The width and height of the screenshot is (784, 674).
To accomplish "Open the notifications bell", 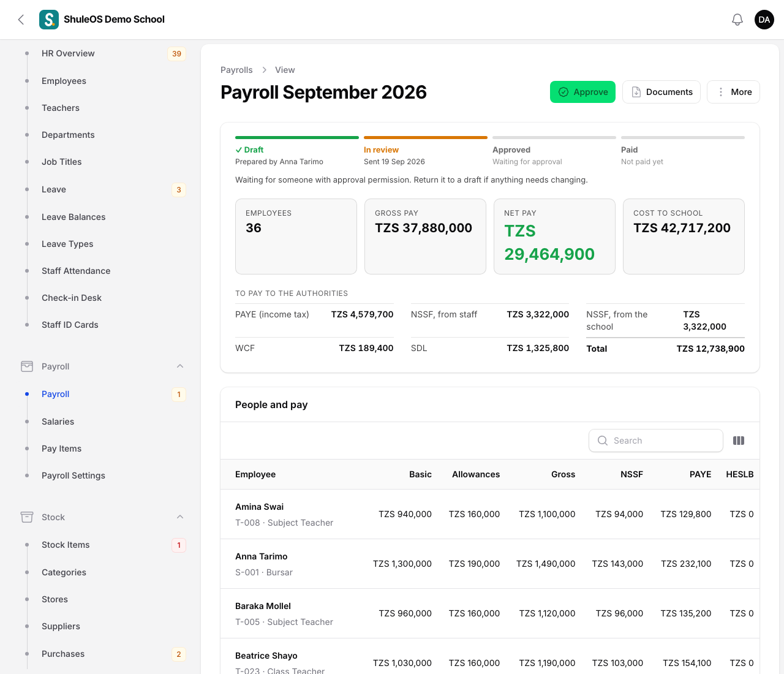I will click(737, 20).
